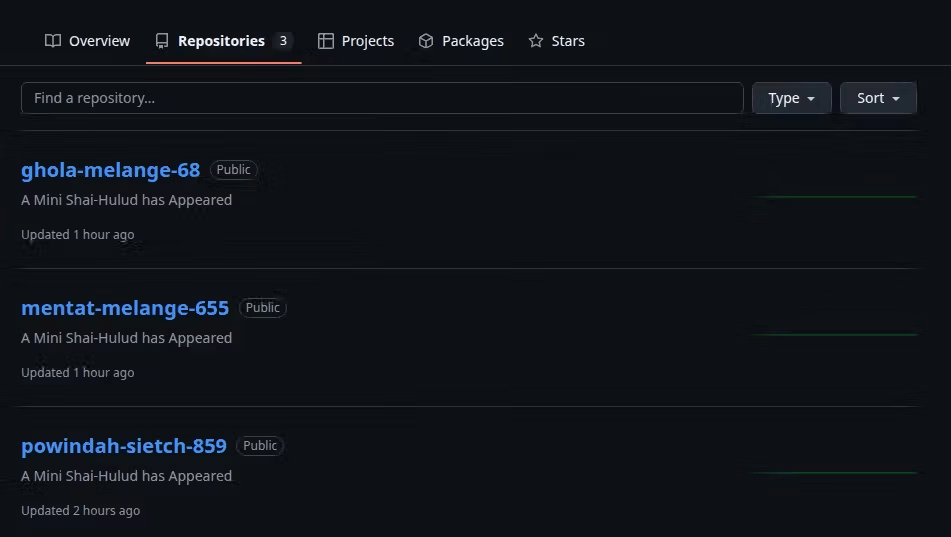Click the description under ghola-melange-68
This screenshot has width=951, height=537.
pyautogui.click(x=127, y=200)
